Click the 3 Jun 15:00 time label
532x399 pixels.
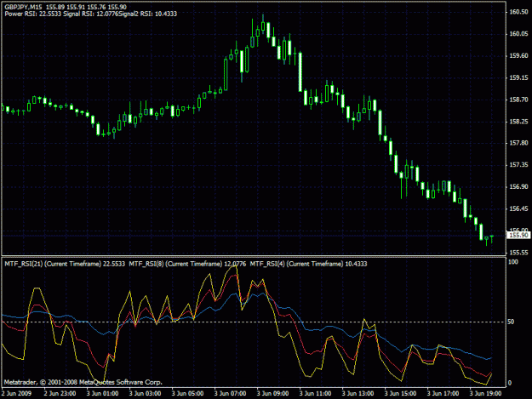tap(400, 394)
